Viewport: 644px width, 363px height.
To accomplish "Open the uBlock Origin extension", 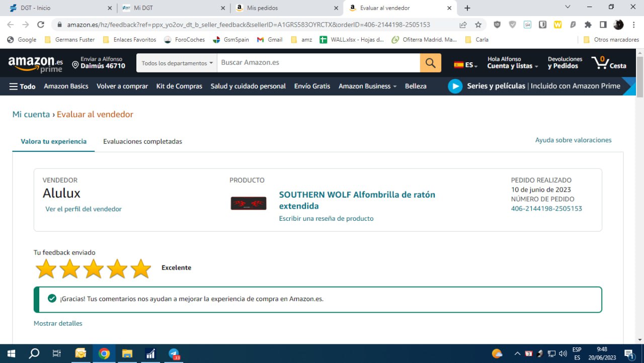I will click(x=497, y=25).
